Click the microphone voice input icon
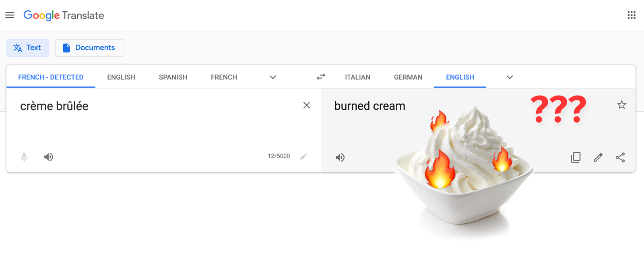The image size is (644, 262). click(x=24, y=157)
